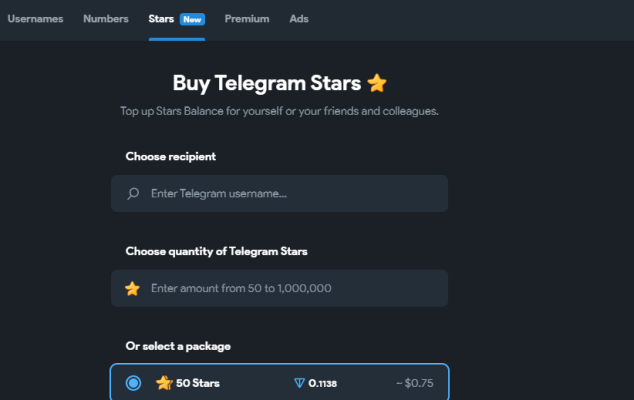
Task: Click the Buy Telegram Stars heading
Action: (x=267, y=83)
